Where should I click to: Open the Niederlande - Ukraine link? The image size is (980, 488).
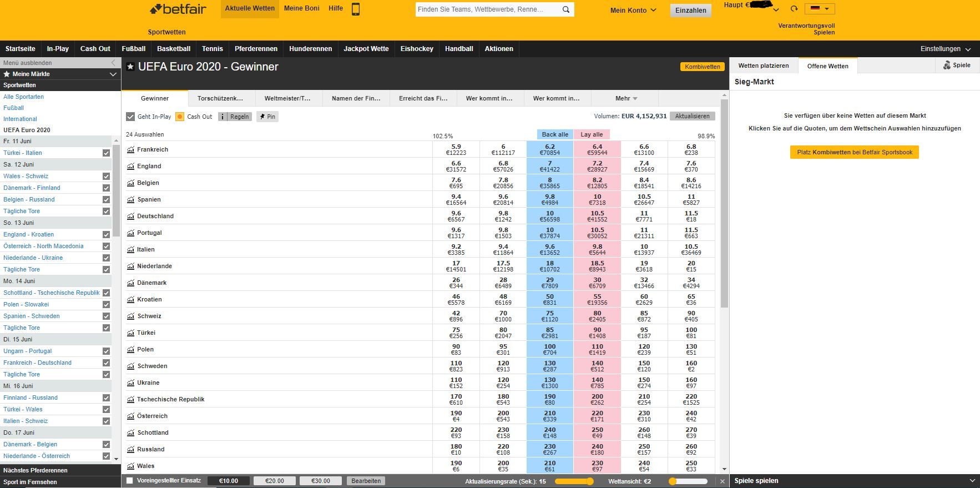pos(33,258)
